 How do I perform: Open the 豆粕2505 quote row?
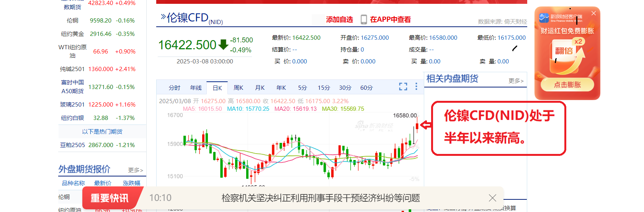coord(102,145)
